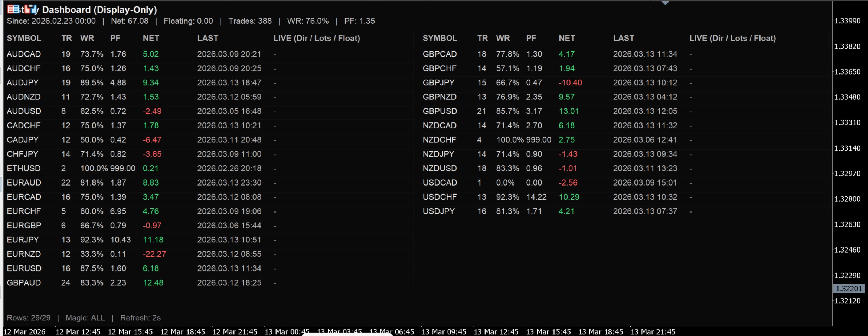
Task: Click the Magic: ALL filter label
Action: 85,318
